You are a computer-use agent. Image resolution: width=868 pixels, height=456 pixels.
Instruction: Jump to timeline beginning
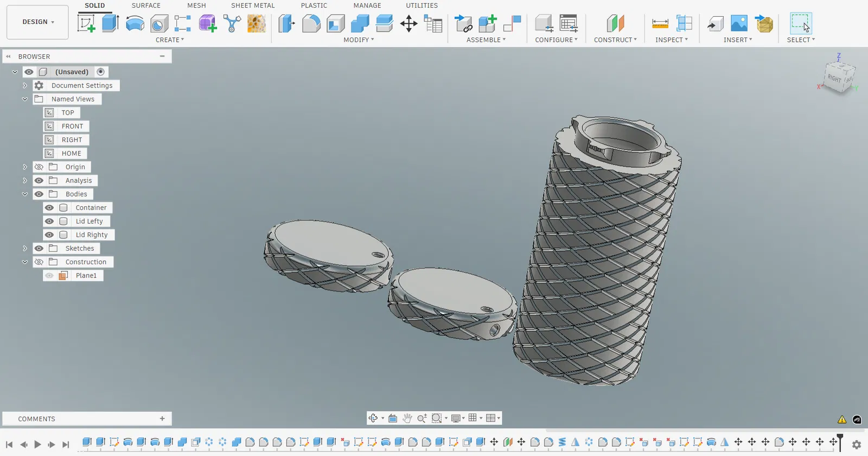[x=9, y=445]
